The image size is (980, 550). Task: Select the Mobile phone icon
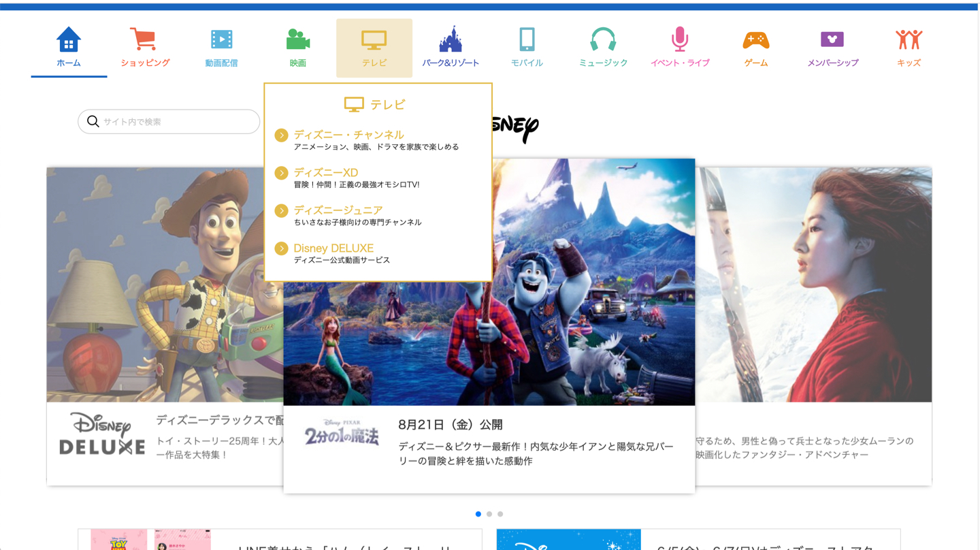click(x=527, y=40)
